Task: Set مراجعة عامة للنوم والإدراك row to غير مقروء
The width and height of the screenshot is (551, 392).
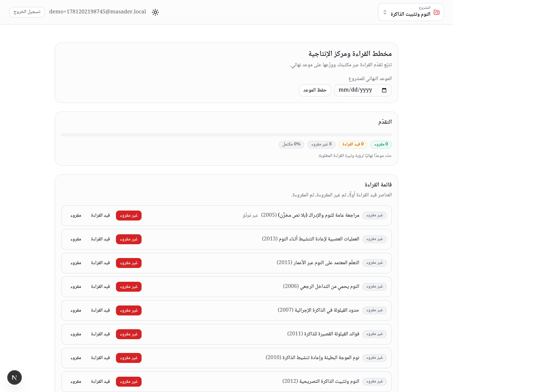Action: point(129,215)
